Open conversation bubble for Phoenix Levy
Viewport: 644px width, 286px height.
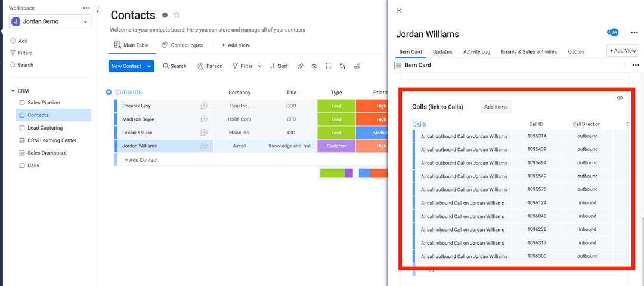pos(204,106)
